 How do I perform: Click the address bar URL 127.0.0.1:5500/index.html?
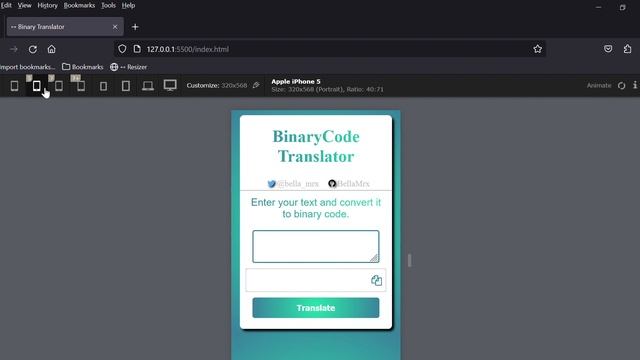(188, 49)
